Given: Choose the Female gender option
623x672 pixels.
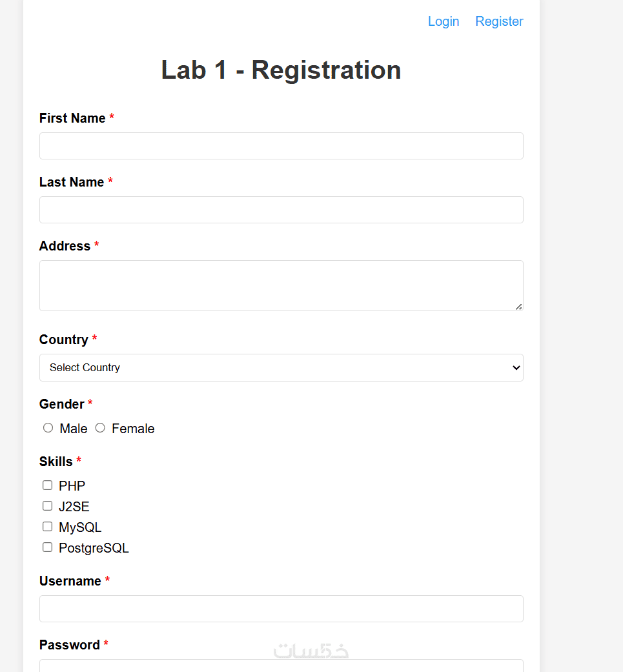Looking at the screenshot, I should (x=100, y=428).
